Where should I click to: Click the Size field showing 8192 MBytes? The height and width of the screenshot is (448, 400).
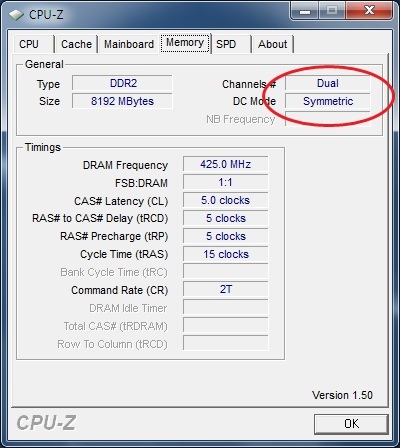point(122,101)
